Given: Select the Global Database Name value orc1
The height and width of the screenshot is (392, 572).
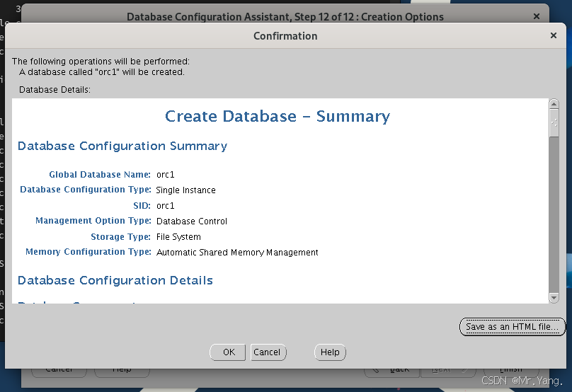Looking at the screenshot, I should [165, 175].
